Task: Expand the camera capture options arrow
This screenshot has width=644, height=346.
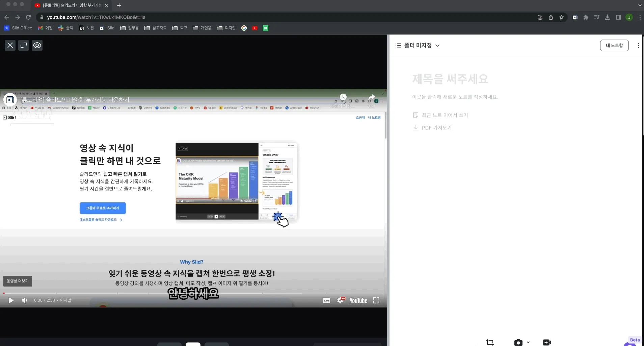Action: tap(528, 342)
